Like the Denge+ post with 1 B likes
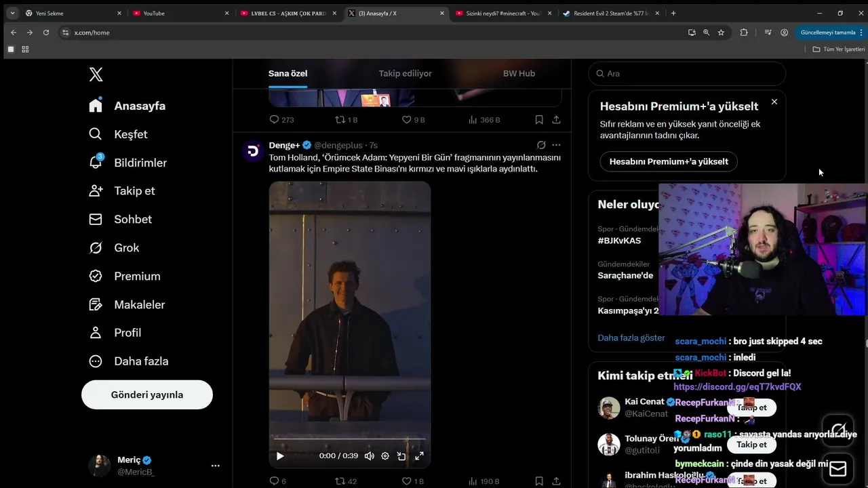The image size is (868, 488). coord(413,481)
